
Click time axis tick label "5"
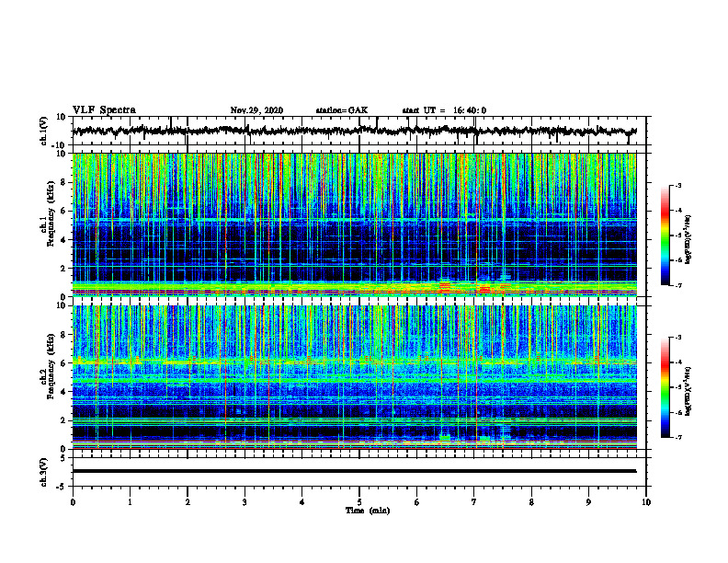359,502
